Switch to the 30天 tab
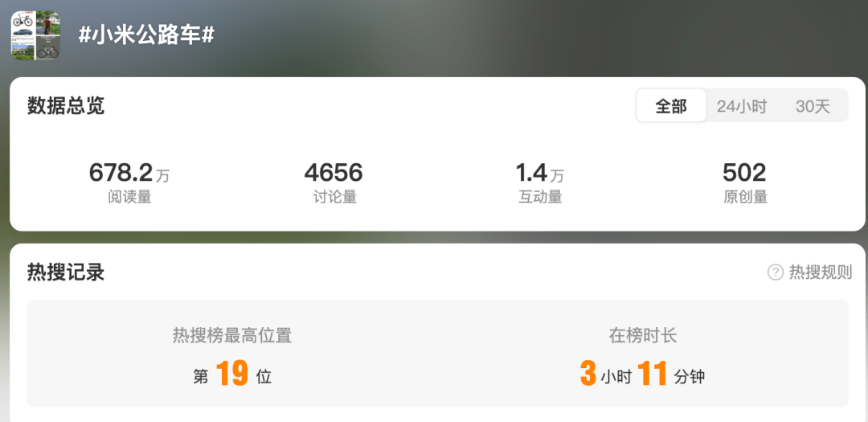 [813, 106]
